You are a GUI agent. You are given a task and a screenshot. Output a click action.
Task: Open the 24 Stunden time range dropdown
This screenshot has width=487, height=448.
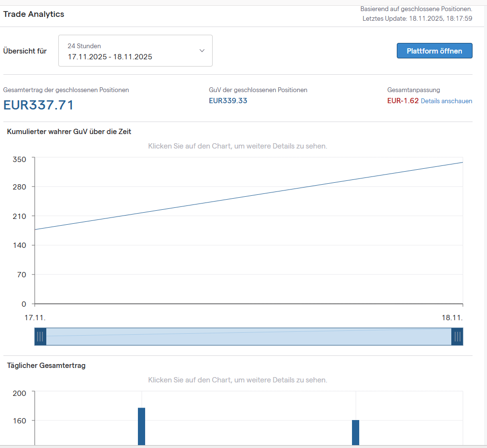click(x=135, y=51)
